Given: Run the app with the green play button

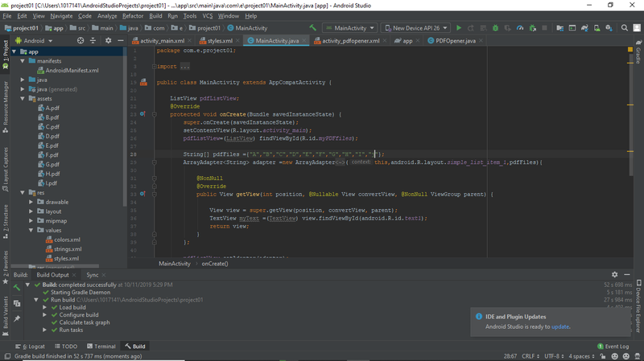Looking at the screenshot, I should pyautogui.click(x=459, y=28).
